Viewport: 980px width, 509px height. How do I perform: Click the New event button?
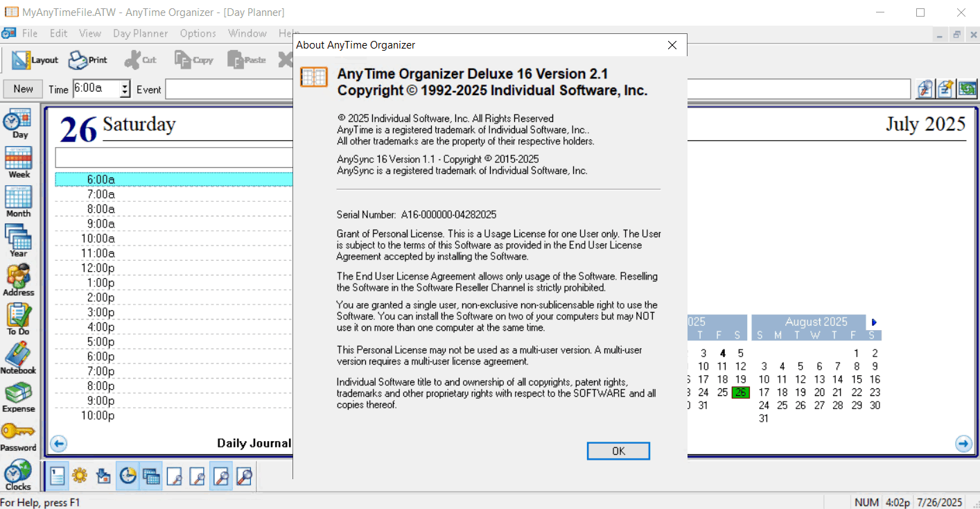[x=23, y=89]
